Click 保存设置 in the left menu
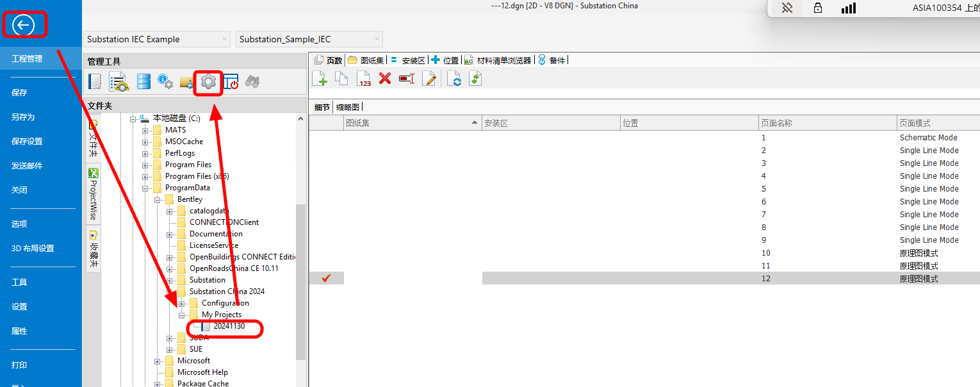This screenshot has width=980, height=387. (x=27, y=141)
